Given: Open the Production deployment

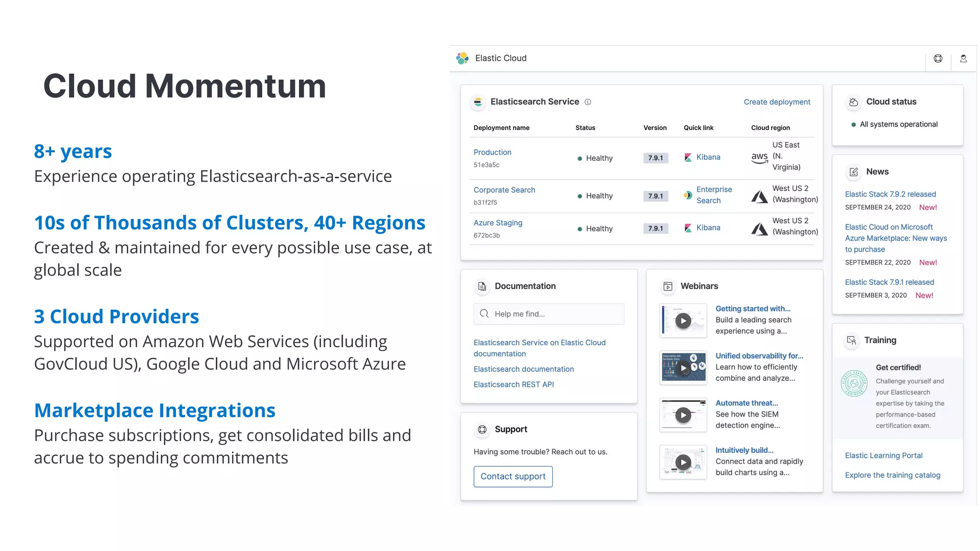Looking at the screenshot, I should pyautogui.click(x=492, y=152).
